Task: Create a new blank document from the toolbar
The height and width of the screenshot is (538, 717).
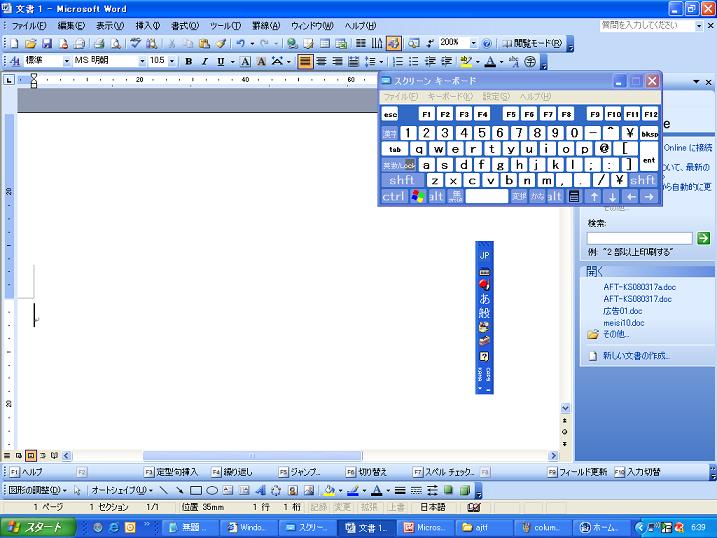Action: [14, 43]
